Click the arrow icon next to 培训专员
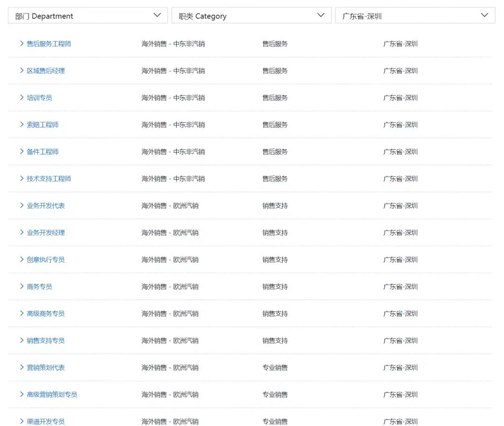 click(x=21, y=98)
